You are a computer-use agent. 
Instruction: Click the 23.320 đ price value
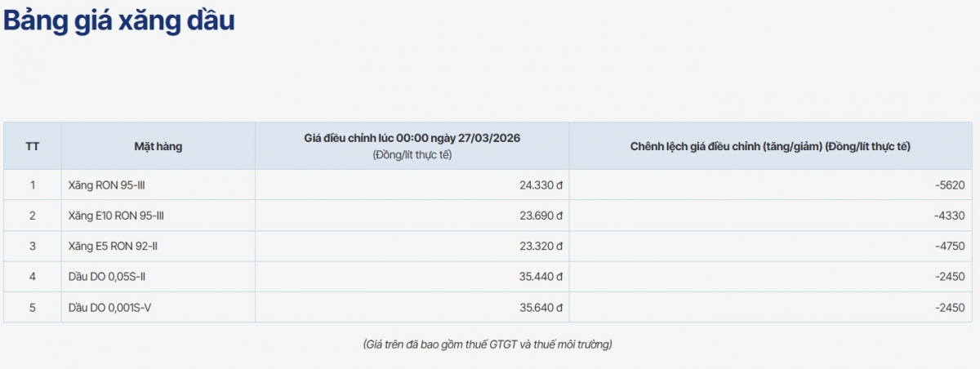541,246
